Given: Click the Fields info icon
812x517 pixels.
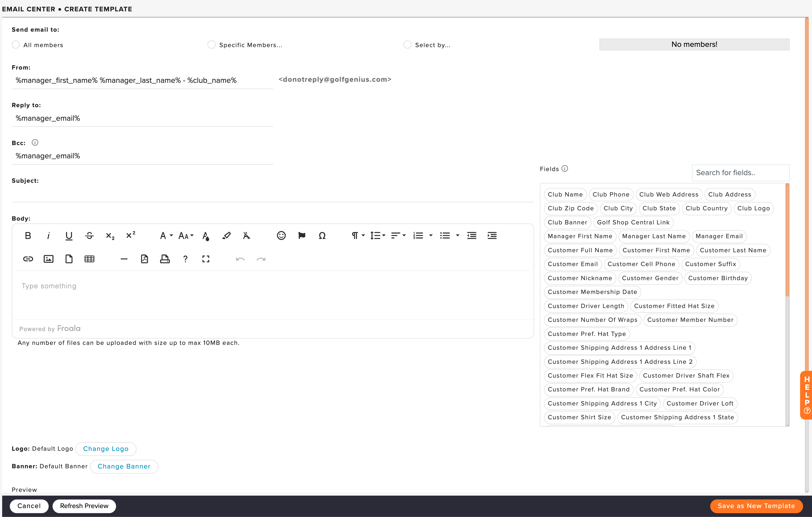Looking at the screenshot, I should pyautogui.click(x=565, y=169).
